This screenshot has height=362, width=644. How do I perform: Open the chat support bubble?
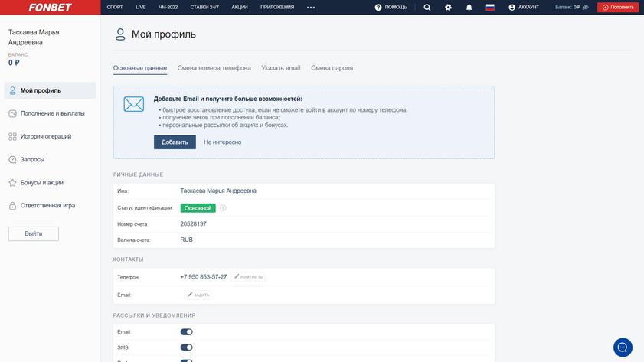pos(623,347)
